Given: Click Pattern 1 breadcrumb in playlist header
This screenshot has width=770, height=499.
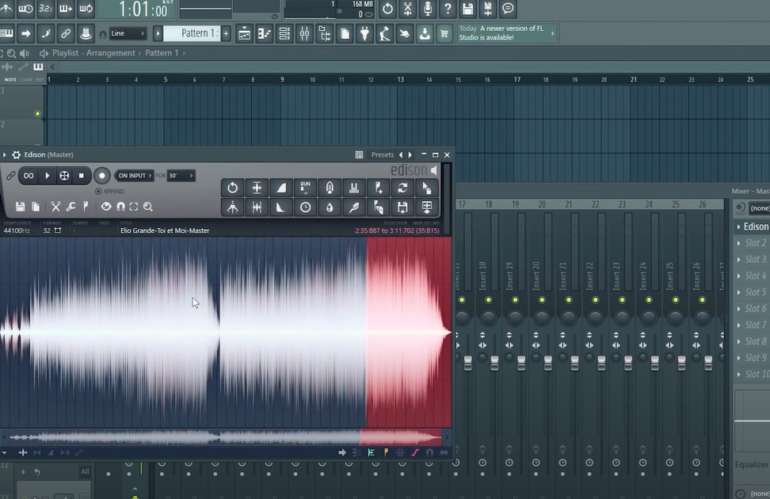Looking at the screenshot, I should 162,53.
